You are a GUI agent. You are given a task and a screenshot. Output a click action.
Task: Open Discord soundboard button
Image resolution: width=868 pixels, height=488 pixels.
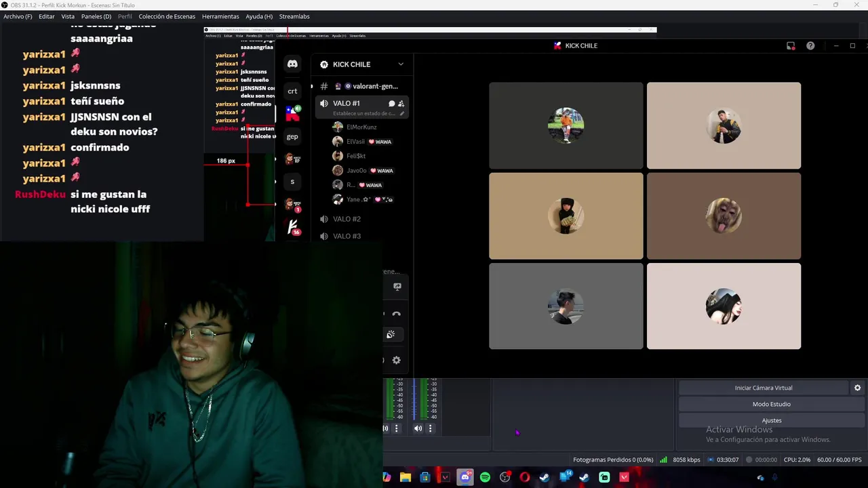click(391, 335)
